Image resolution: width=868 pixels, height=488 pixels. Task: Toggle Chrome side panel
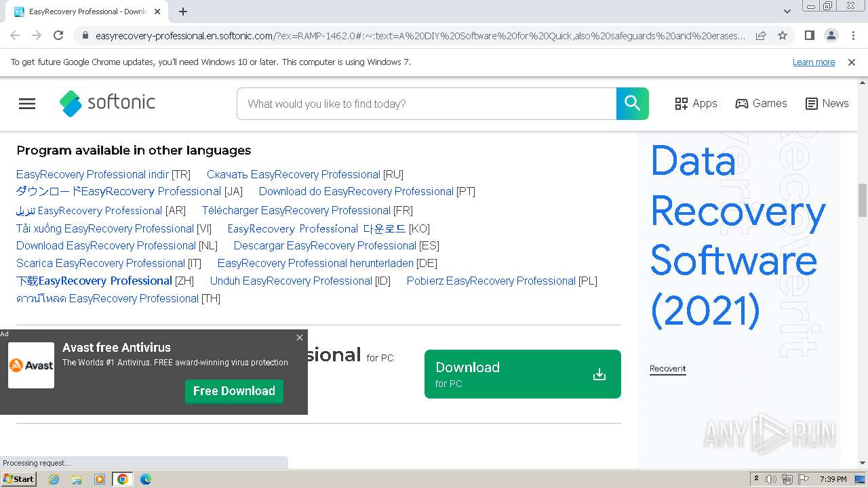click(x=809, y=35)
